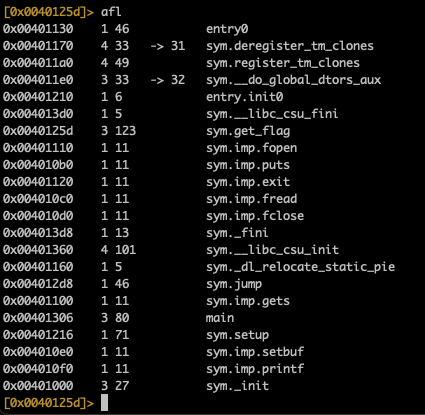Click the '-> 32' arrow value
This screenshot has width=425, height=415.
[x=168, y=80]
